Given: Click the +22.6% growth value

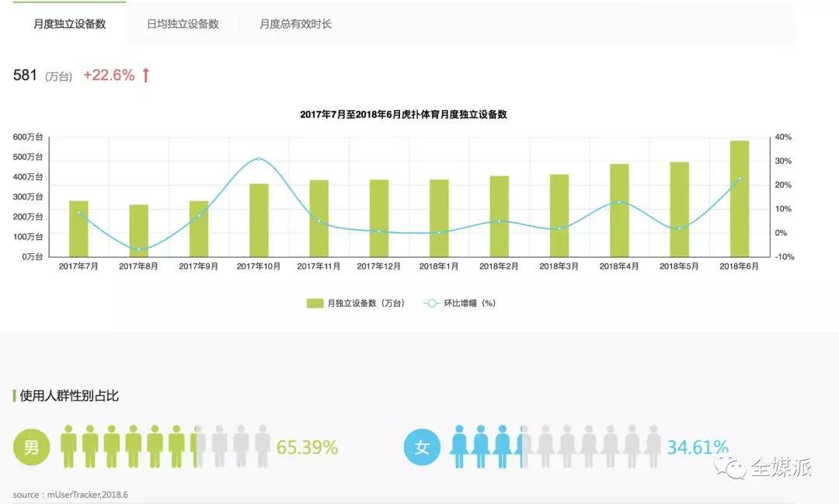Looking at the screenshot, I should 109,75.
